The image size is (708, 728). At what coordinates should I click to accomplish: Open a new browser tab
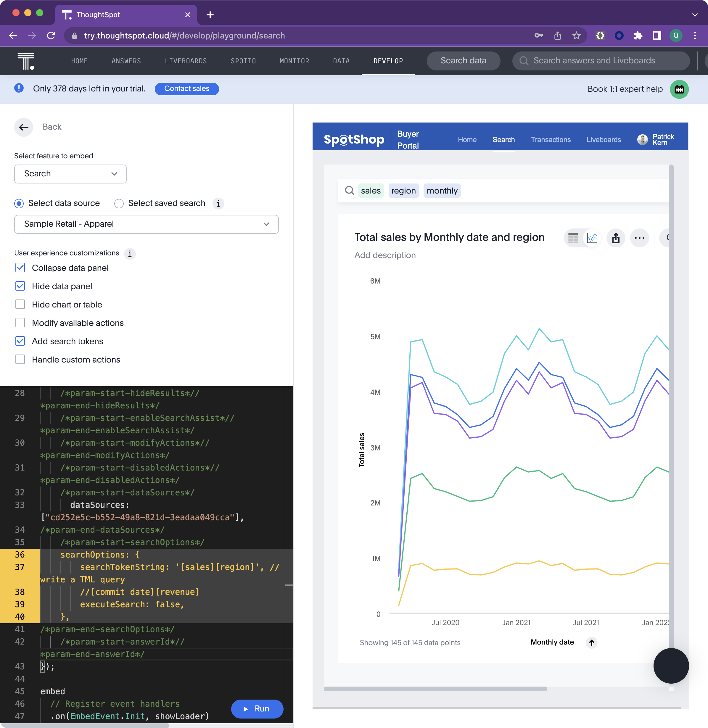(210, 15)
